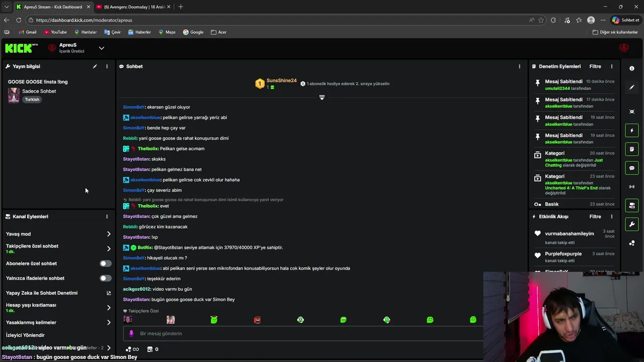This screenshot has height=362, width=644.
Task: Open the Haritalar bookmark
Action: pyautogui.click(x=85, y=32)
